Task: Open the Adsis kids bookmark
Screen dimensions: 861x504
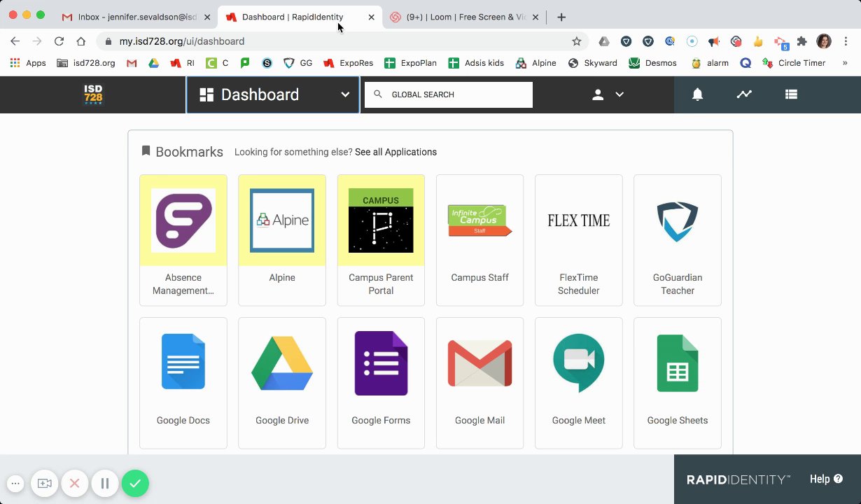Action: [x=476, y=63]
